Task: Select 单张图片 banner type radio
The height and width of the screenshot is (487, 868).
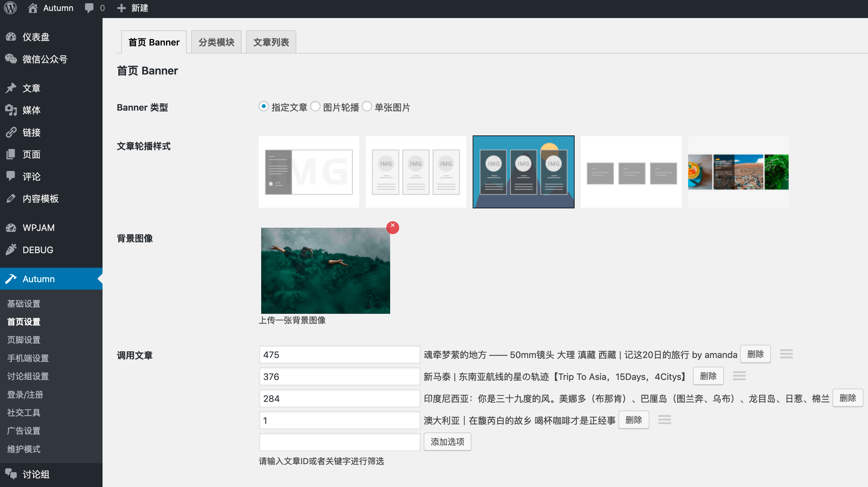Action: [367, 107]
